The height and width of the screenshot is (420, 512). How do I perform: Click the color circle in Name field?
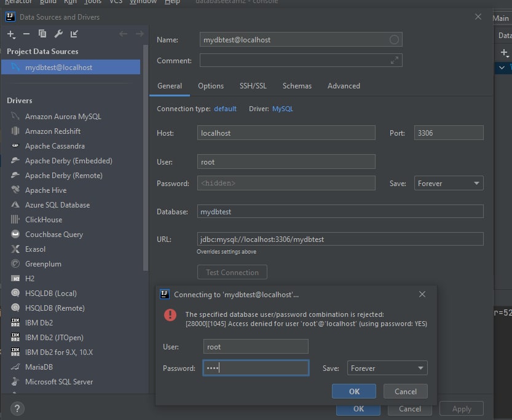pos(394,40)
